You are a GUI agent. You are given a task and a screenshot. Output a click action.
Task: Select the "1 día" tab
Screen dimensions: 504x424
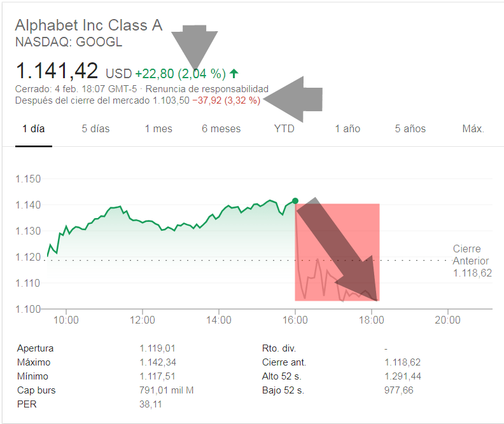33,128
